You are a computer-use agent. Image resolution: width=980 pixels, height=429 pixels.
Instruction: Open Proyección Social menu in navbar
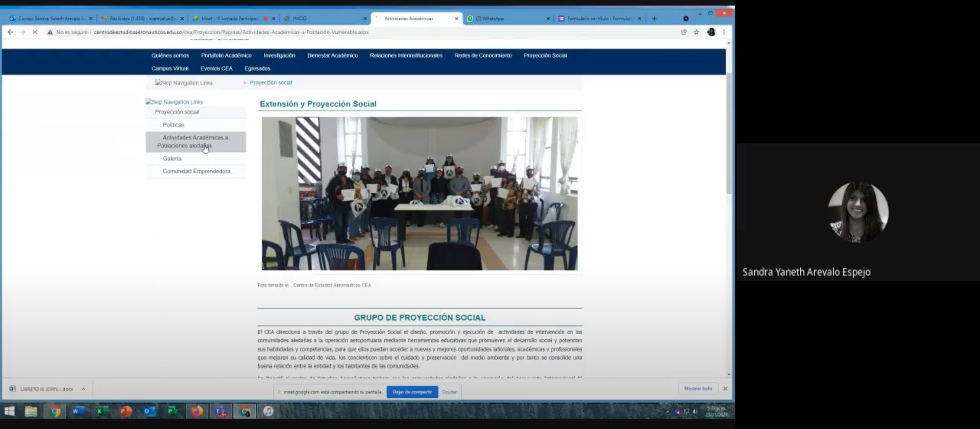click(x=545, y=56)
